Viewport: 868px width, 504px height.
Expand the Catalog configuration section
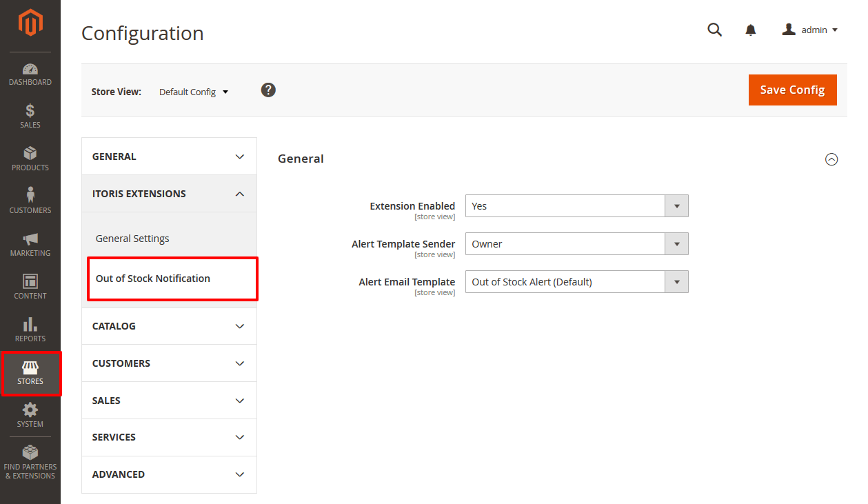pos(169,325)
